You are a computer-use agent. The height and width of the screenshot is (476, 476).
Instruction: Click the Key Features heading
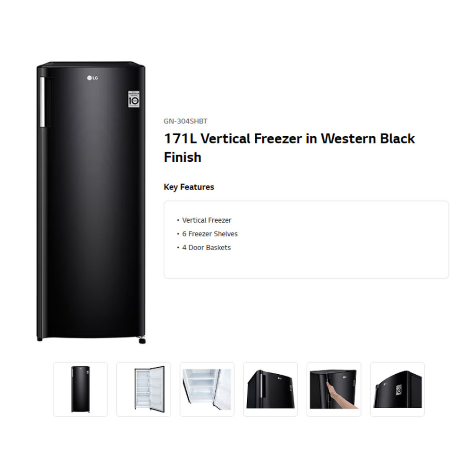(189, 187)
